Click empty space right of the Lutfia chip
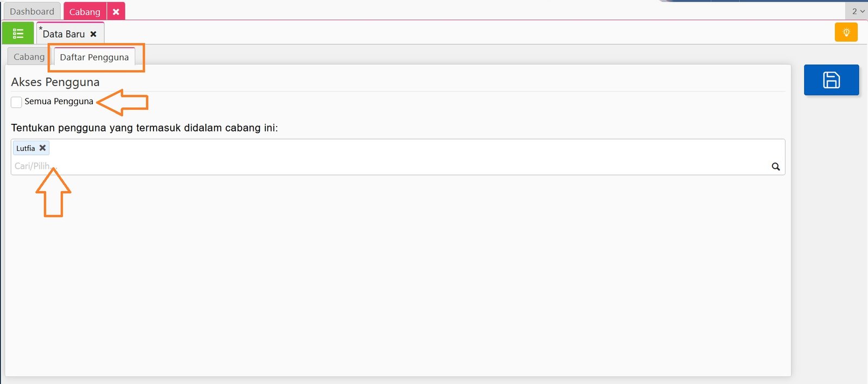Image resolution: width=868 pixels, height=384 pixels. coord(380,148)
